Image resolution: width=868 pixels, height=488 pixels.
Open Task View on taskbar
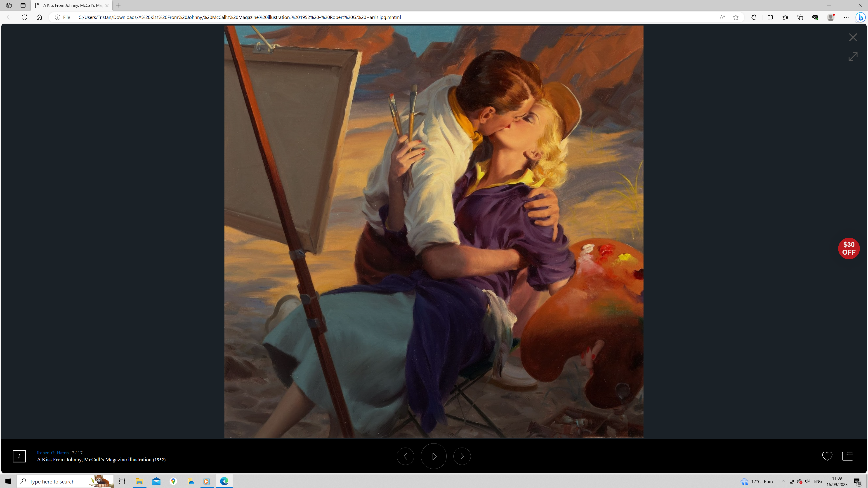point(122,481)
